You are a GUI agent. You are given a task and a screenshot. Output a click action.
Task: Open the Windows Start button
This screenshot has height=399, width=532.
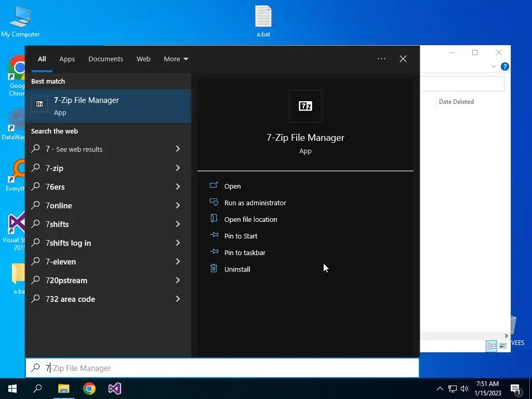(x=12, y=389)
